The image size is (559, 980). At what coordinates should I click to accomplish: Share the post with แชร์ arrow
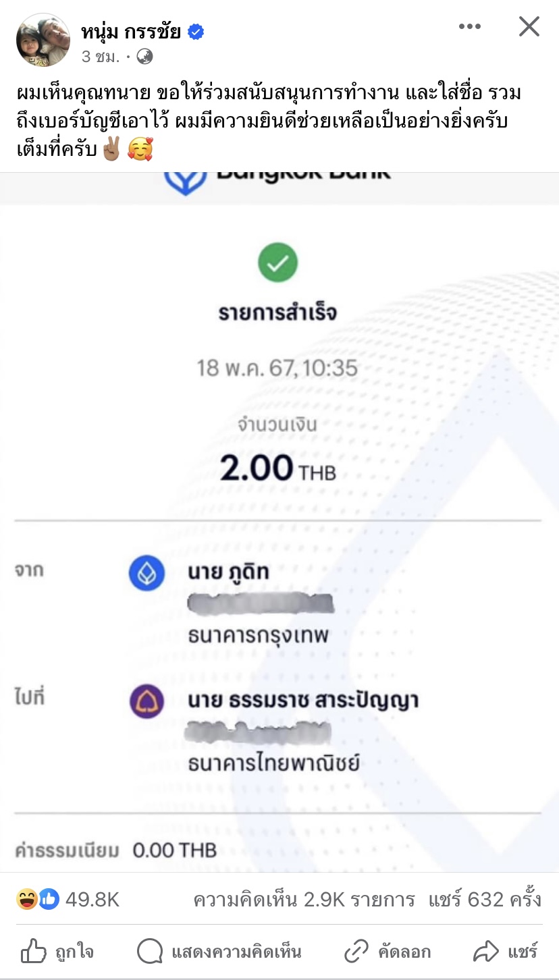click(506, 952)
